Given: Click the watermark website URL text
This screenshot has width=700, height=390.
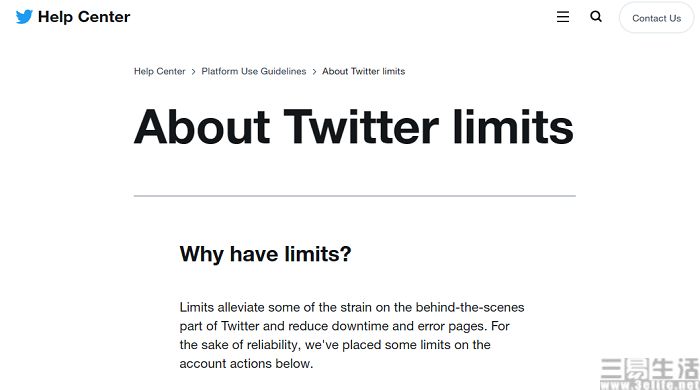Looking at the screenshot, I should pos(650,385).
